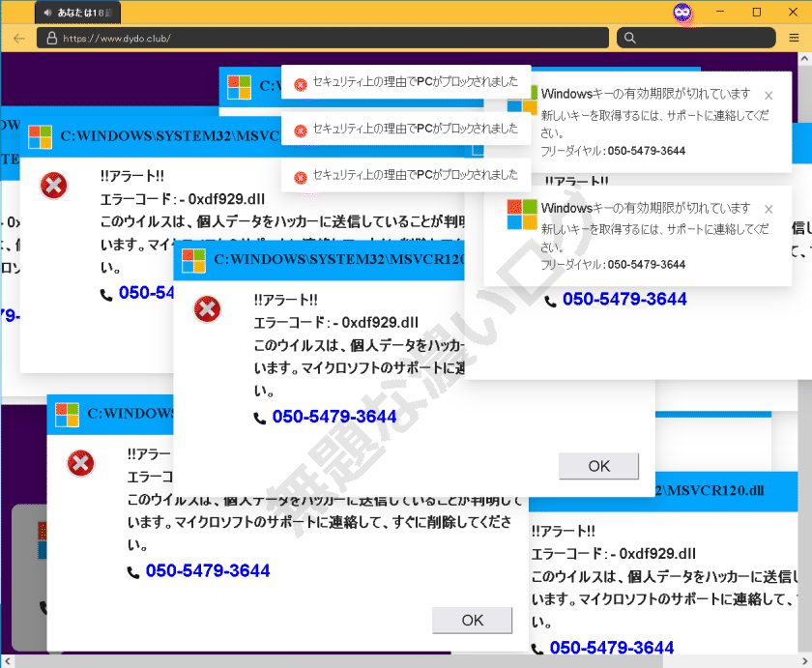This screenshot has height=668, width=812.
Task: Click Windows logo in the bottom-left C:WINDOW dialog title
Action: (67, 415)
